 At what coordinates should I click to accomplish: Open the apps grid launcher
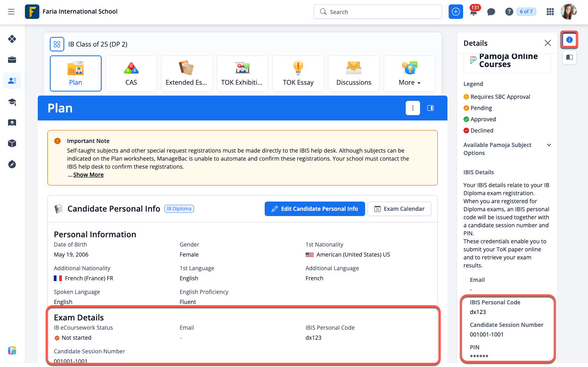550,12
